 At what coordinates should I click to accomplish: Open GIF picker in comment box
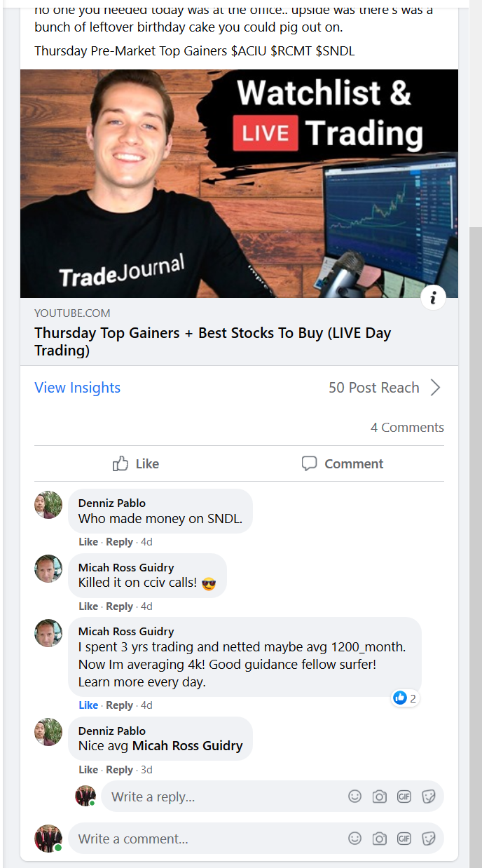pyautogui.click(x=404, y=839)
